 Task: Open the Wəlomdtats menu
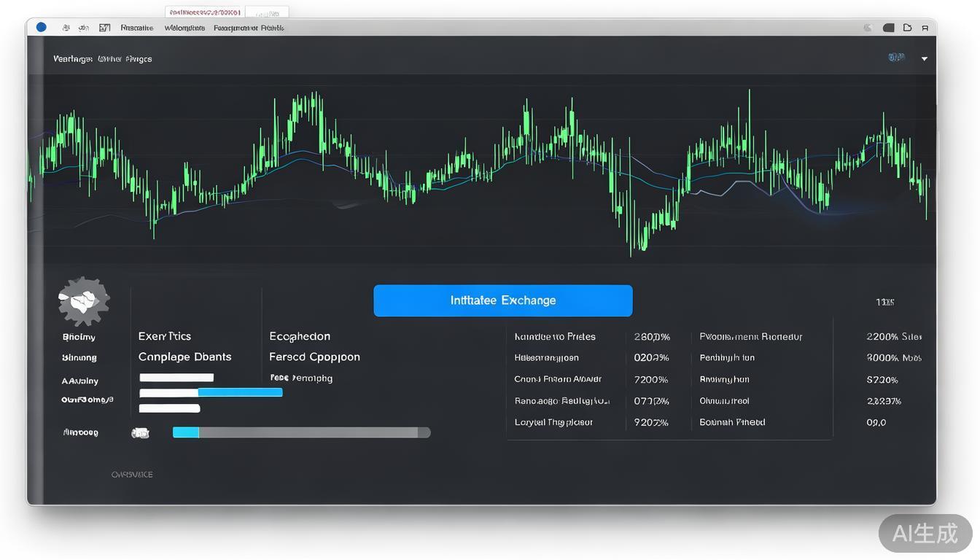click(184, 28)
